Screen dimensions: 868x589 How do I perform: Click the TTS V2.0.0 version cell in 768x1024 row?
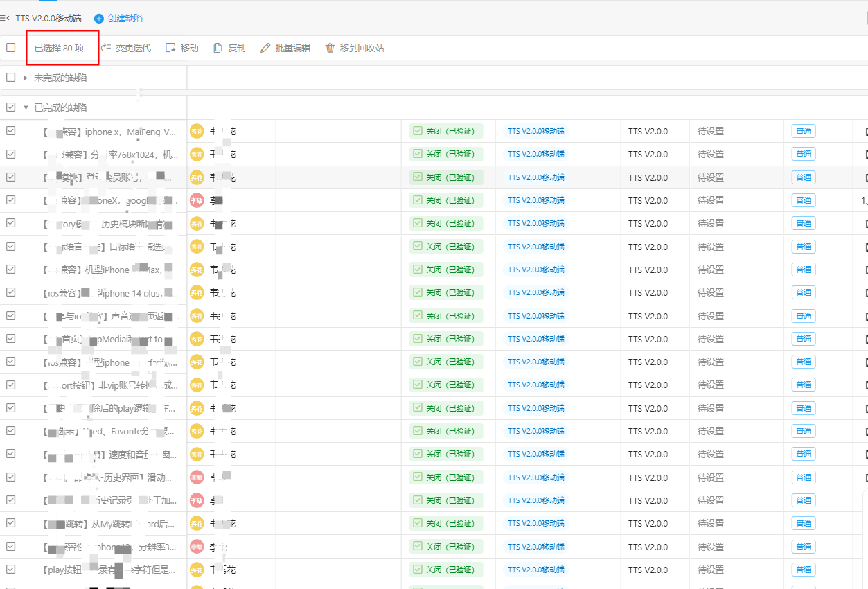point(648,154)
